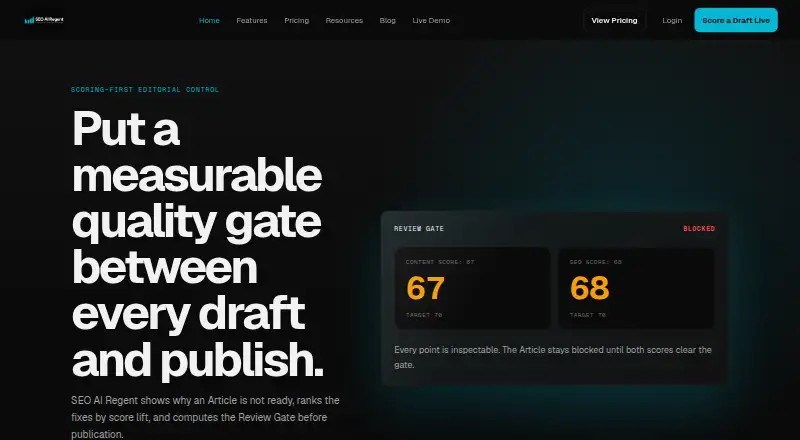The width and height of the screenshot is (800, 440).
Task: Go to the Features page
Action: pyautogui.click(x=252, y=20)
